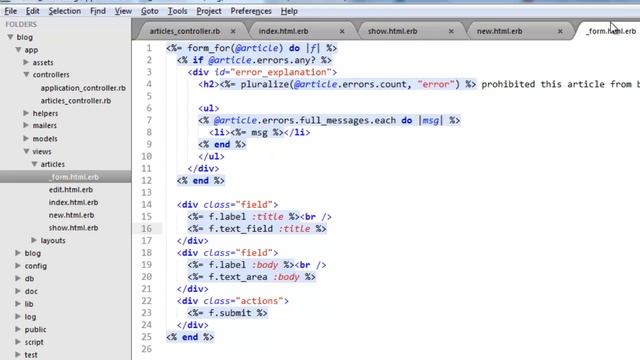Screen dimensions: 640x360
Task: Open the Tools menu
Action: click(178, 11)
